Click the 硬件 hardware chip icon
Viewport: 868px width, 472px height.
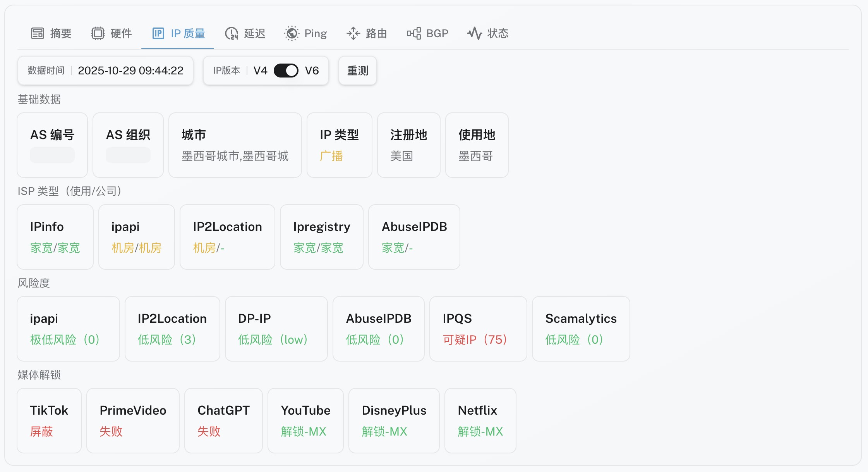pos(98,33)
